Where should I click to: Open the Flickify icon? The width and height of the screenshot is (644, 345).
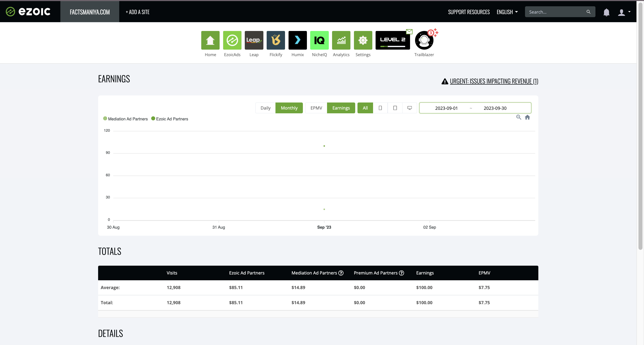click(x=276, y=40)
